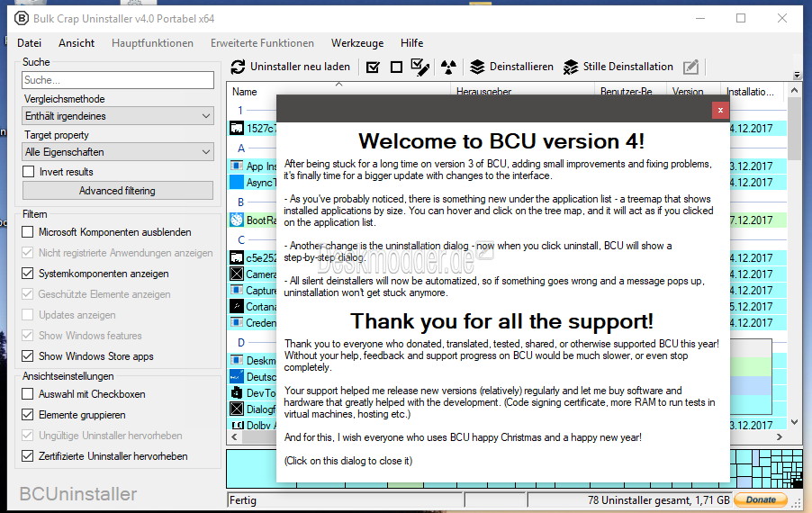Click in the Suche search field

[118, 80]
